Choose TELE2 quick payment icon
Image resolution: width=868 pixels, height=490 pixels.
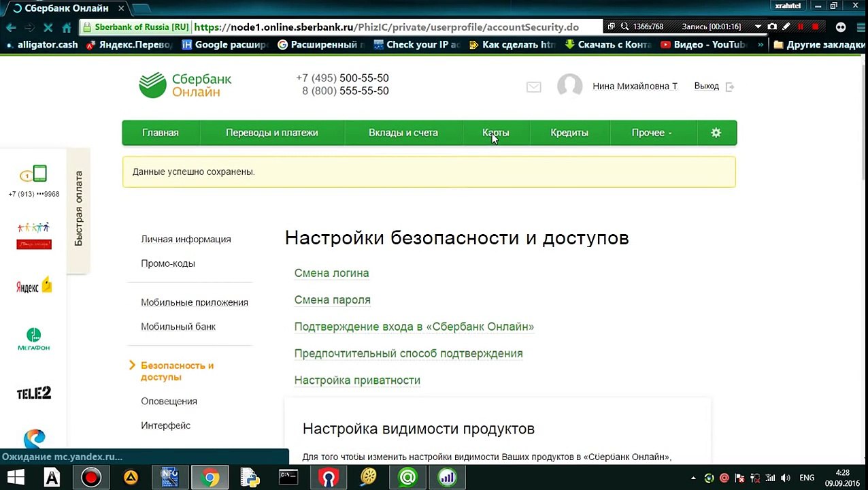(x=34, y=393)
